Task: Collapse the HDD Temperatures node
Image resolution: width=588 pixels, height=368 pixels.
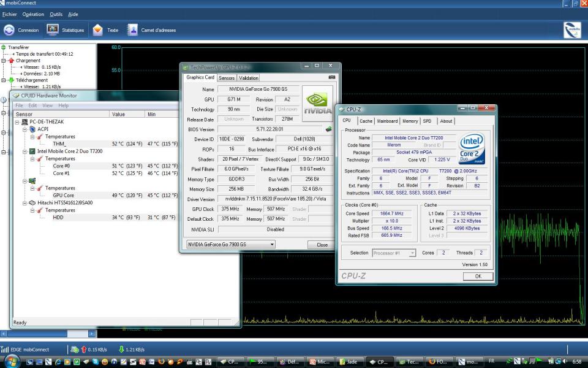Action: point(32,210)
